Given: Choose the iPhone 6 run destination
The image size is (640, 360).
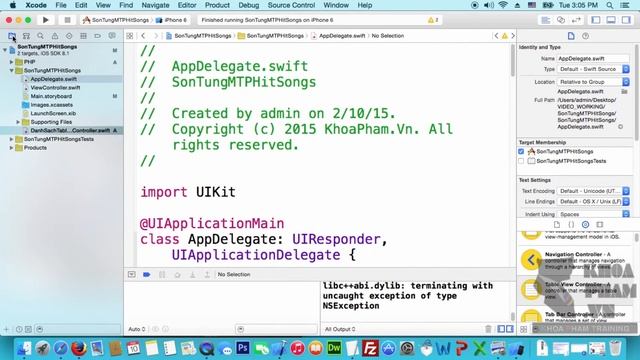Looking at the screenshot, I should coord(171,20).
